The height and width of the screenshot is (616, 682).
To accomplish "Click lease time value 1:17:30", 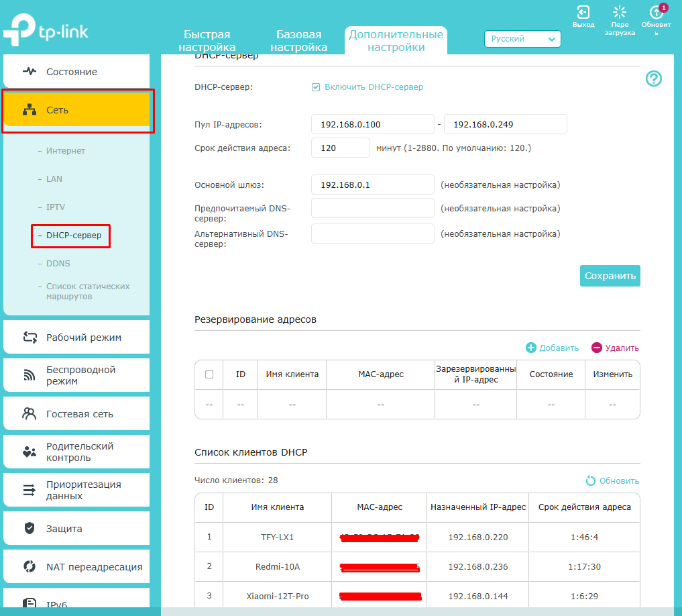I will coord(585,567).
